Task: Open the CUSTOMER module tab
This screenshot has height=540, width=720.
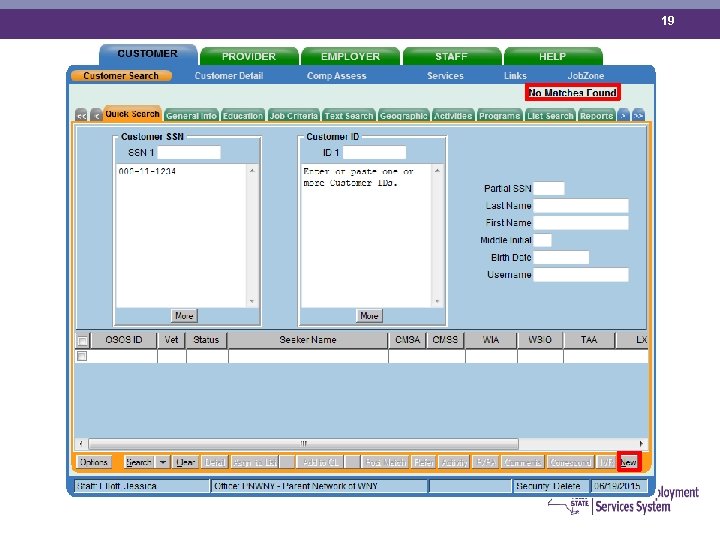Action: (148, 54)
